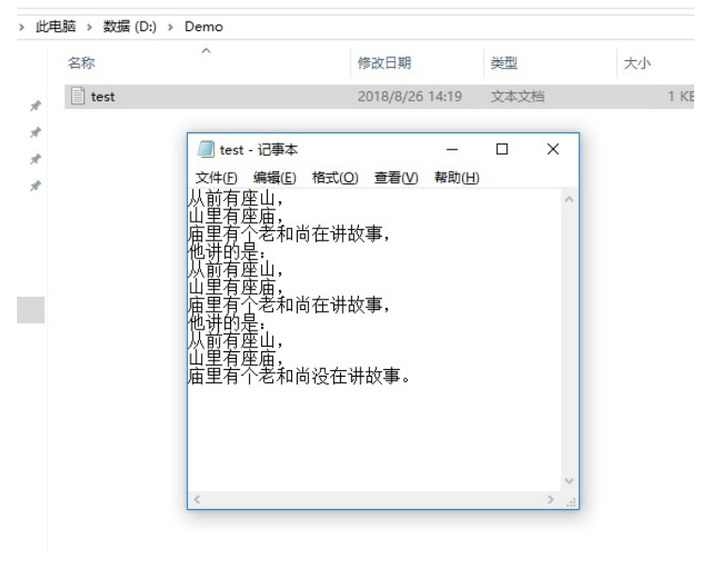Navigate to 数据 (D:) in the address bar
This screenshot has width=712, height=588.
(130, 26)
